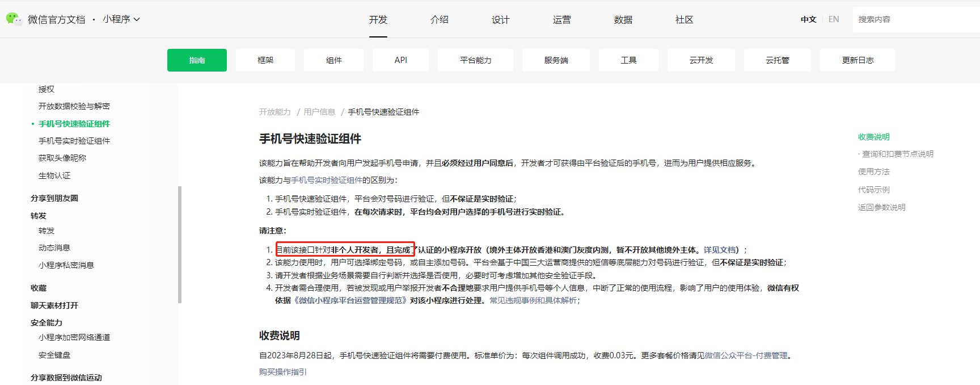Open 手机号实时验证组件 in the sidebar
Viewport: 980px width, 385px height.
74,141
